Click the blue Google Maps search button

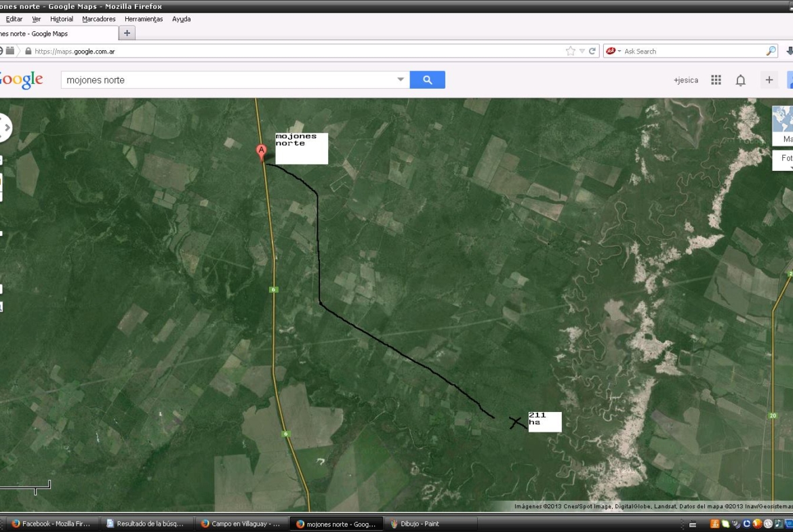[427, 80]
